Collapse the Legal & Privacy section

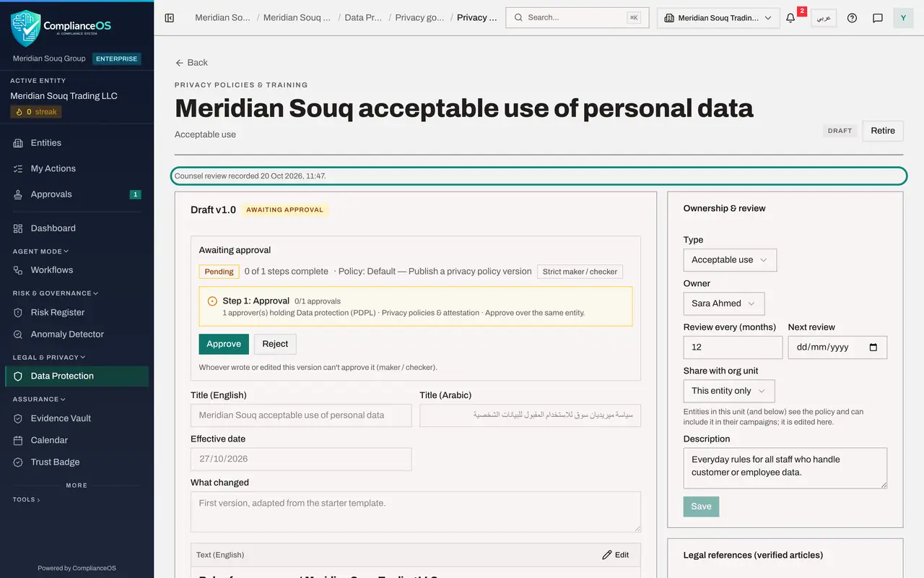click(x=49, y=357)
